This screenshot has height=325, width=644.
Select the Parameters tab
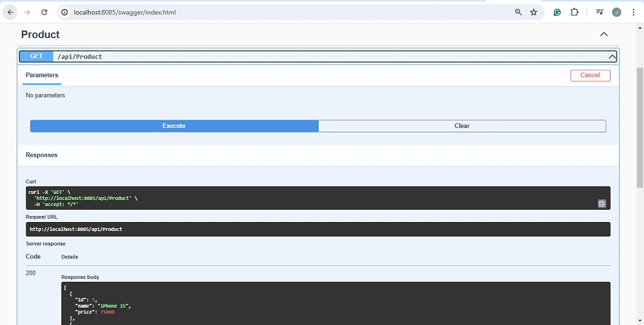coord(42,75)
